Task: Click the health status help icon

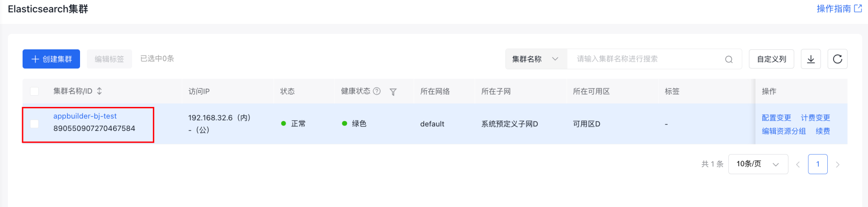Action: pyautogui.click(x=377, y=91)
